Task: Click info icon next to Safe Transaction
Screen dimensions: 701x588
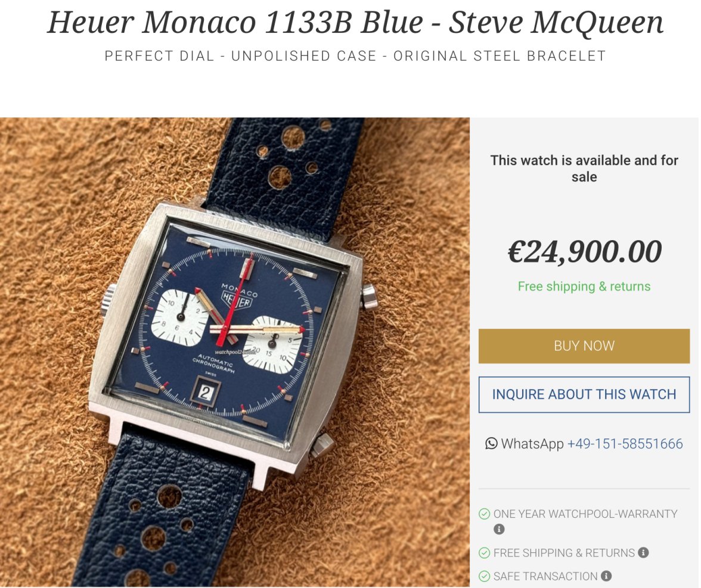Action: pos(606,576)
